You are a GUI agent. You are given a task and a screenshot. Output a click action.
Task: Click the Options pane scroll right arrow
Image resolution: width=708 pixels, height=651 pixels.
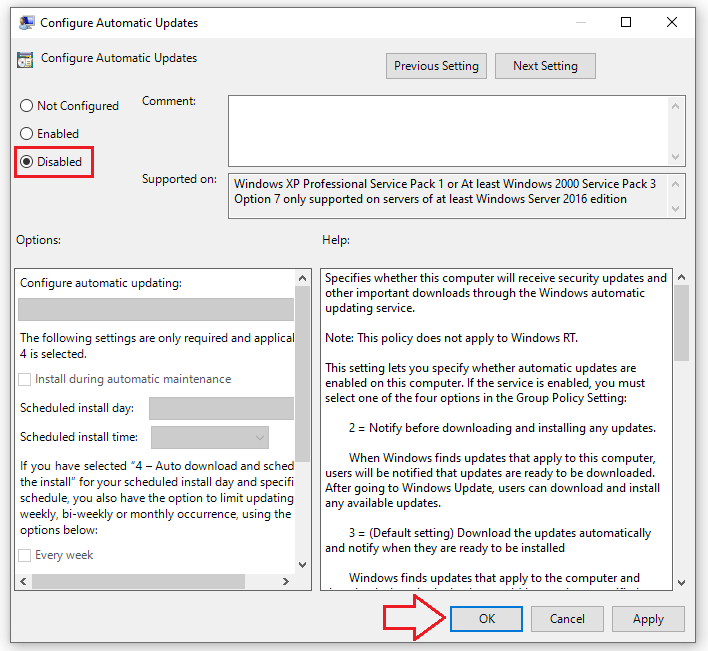285,581
